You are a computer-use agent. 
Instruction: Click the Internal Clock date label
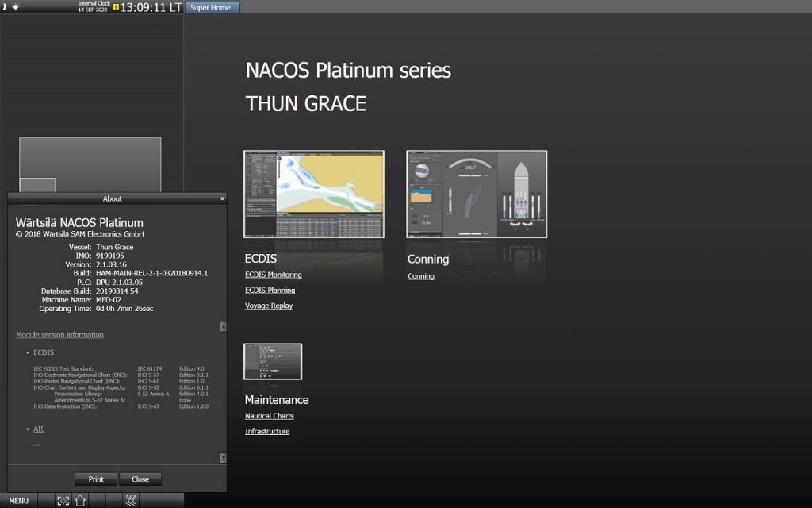tap(94, 6)
